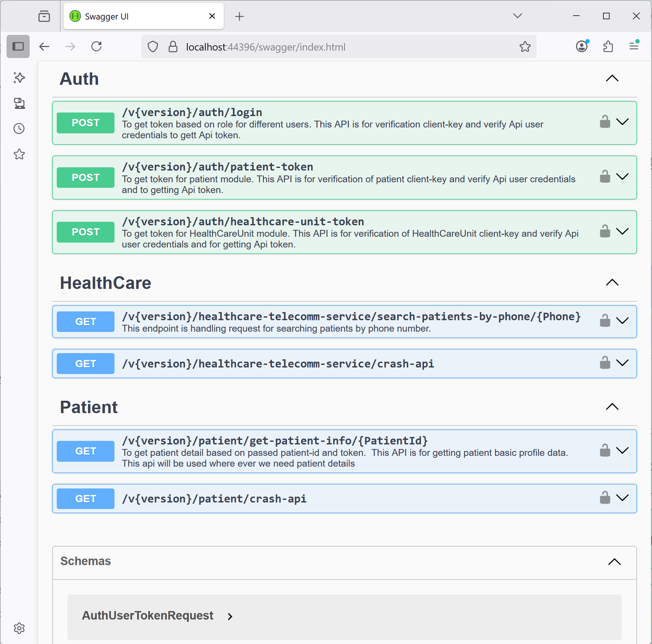This screenshot has height=644, width=652.
Task: Expand get-patient-info endpoint chevron
Action: (x=622, y=450)
